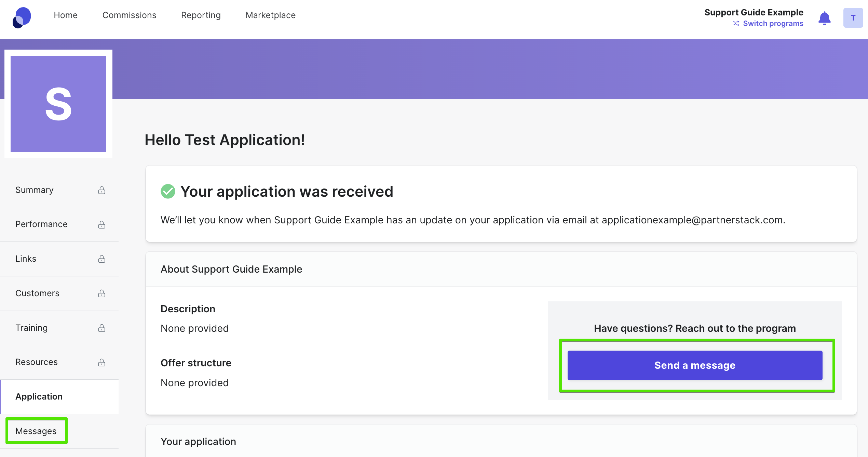Click None provided under Description
This screenshot has height=457, width=868.
click(x=194, y=328)
